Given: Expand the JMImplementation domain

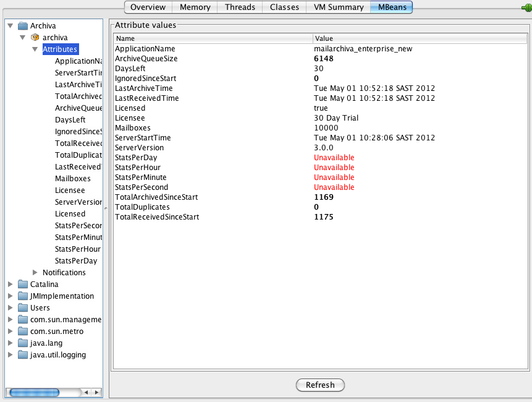Looking at the screenshot, I should pyautogui.click(x=10, y=296).
